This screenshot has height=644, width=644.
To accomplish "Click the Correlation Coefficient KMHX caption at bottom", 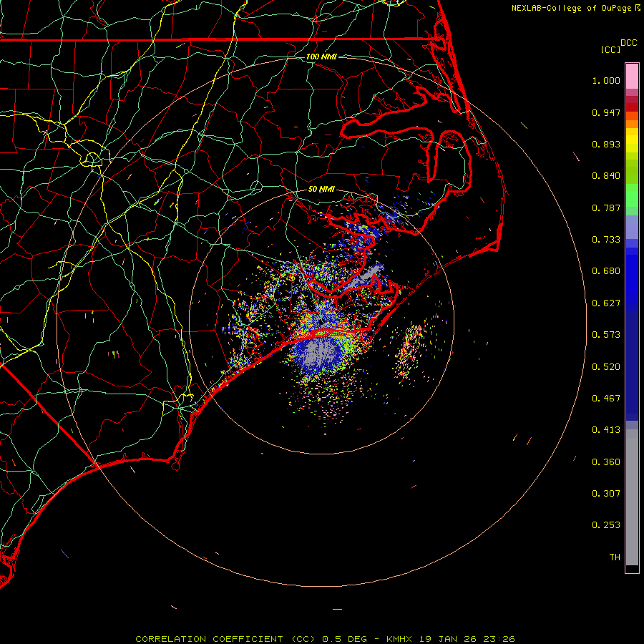I will pyautogui.click(x=325, y=639).
